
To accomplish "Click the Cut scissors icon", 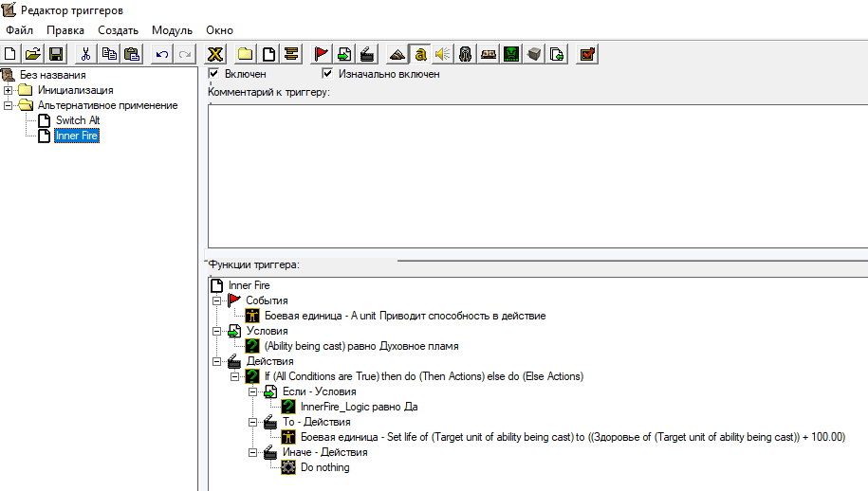I will point(85,54).
